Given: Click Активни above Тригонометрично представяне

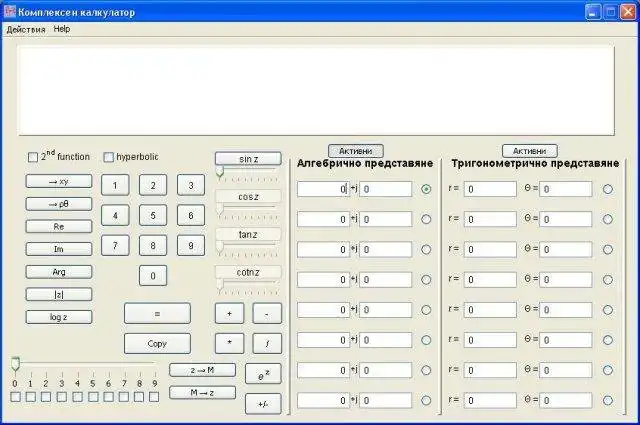Looking at the screenshot, I should [x=530, y=151].
